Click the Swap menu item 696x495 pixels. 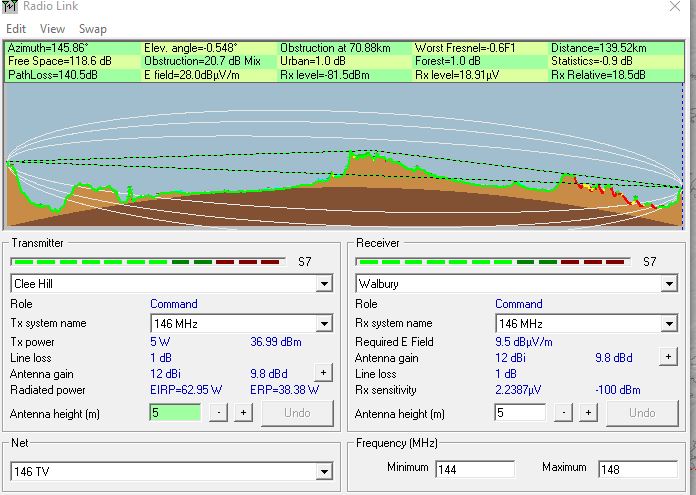point(93,29)
